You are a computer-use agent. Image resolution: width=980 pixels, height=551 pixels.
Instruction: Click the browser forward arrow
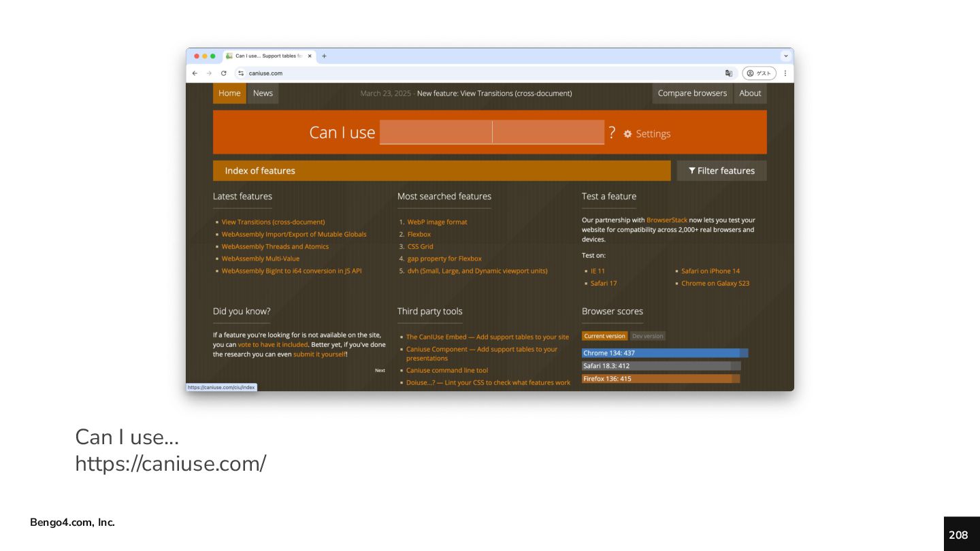point(209,73)
